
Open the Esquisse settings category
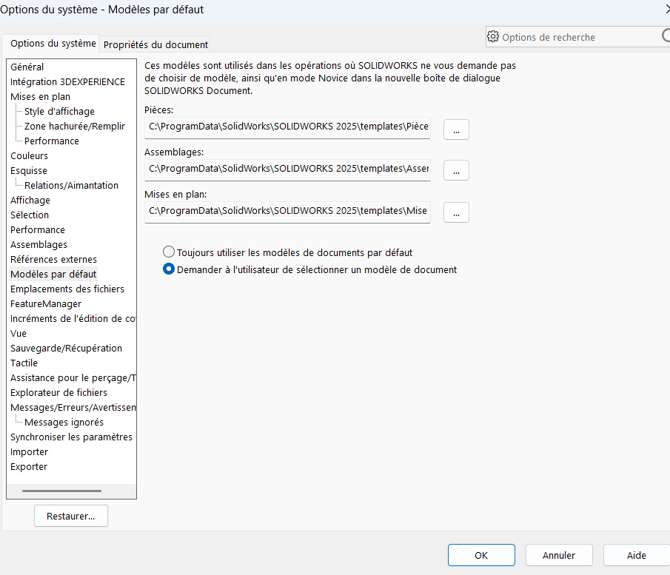pos(29,170)
